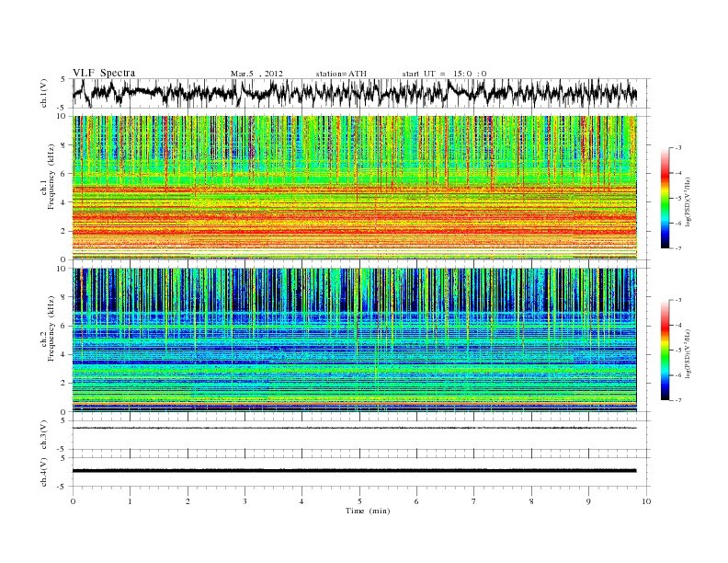Click inside the ch.1 spectrogram panel
This screenshot has width=728, height=563.
pyautogui.click(x=354, y=188)
